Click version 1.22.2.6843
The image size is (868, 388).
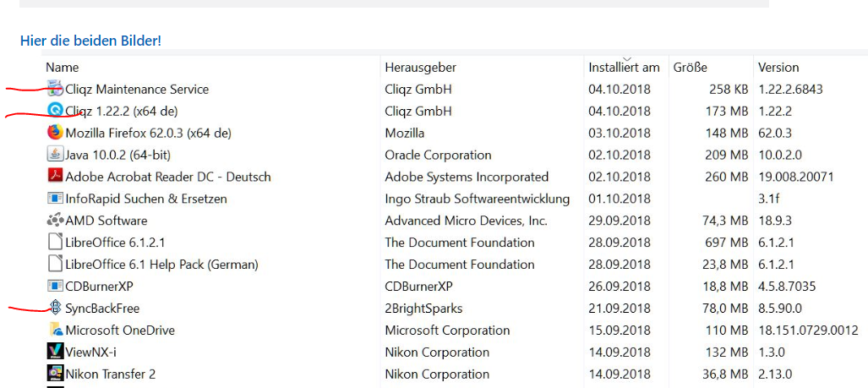point(790,89)
